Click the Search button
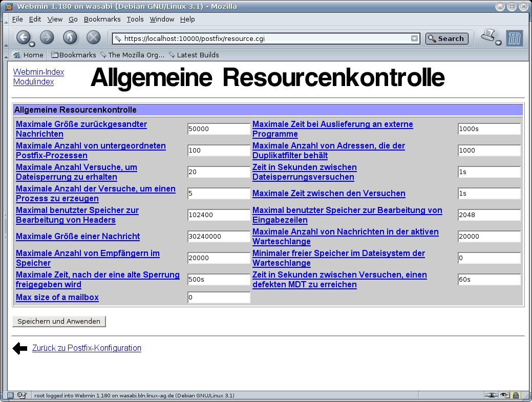Viewport: 532px width, 402px height. click(447, 39)
